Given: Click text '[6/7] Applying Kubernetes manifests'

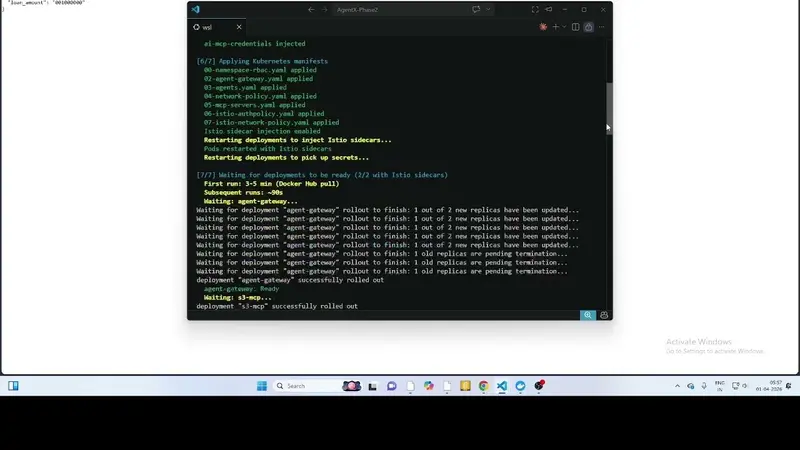Looking at the screenshot, I should click(262, 61).
